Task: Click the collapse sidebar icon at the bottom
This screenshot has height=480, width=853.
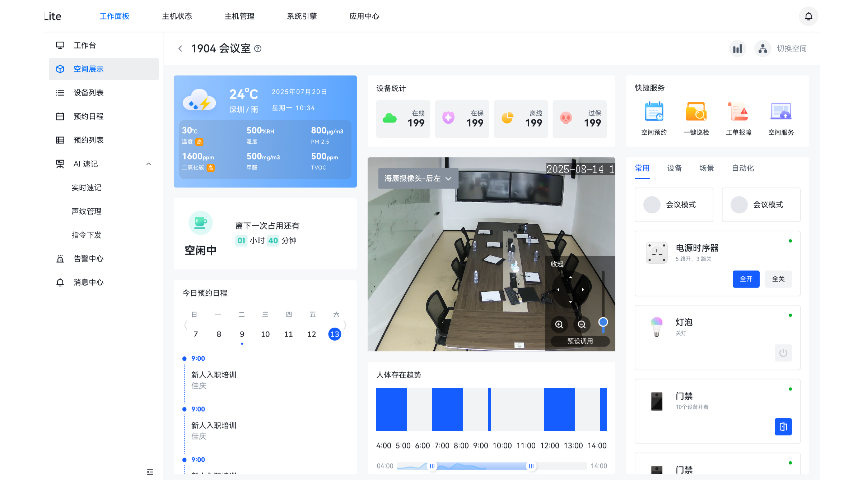Action: 150,472
